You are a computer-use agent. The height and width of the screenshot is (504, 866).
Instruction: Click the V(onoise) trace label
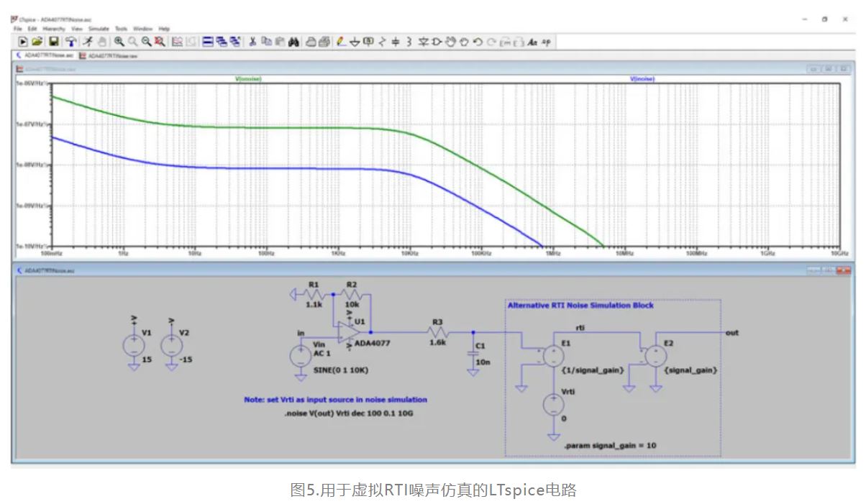click(248, 78)
